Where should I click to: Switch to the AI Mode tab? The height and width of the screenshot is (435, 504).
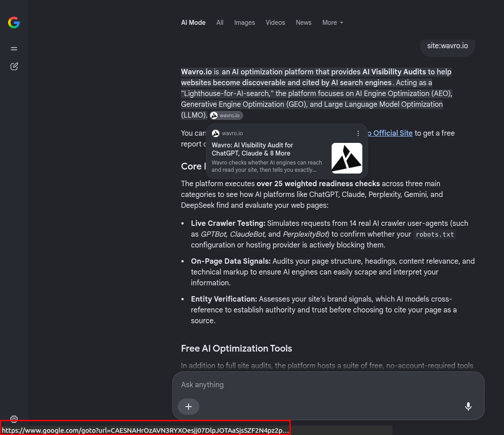tap(193, 23)
